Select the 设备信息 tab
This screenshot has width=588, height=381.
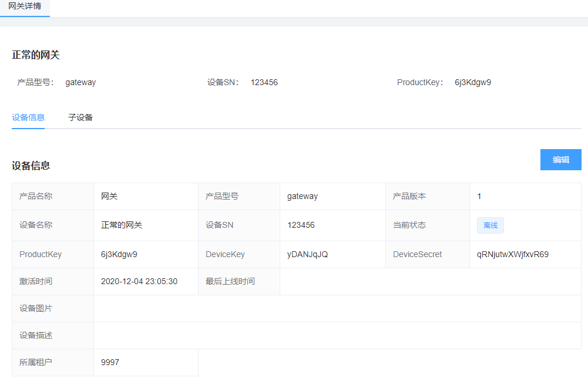click(x=28, y=117)
